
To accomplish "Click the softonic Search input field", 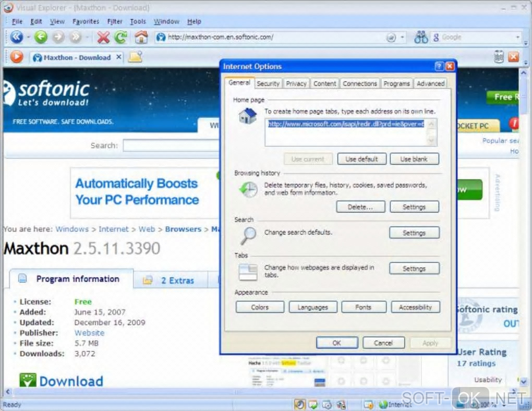I will pos(172,146).
